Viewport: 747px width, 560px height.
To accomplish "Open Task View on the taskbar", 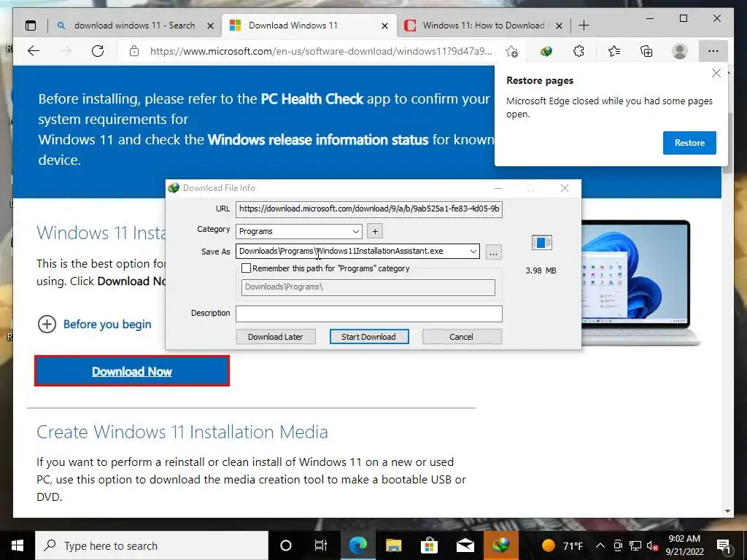I will click(321, 545).
